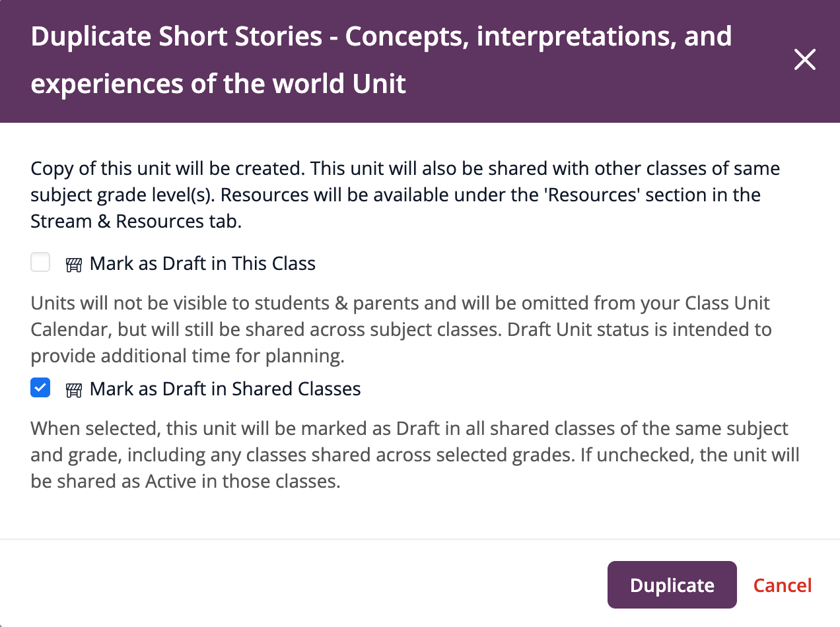Image resolution: width=840 pixels, height=627 pixels.
Task: Click the 'Copy of this unit will be created' sentence
Action: point(166,168)
